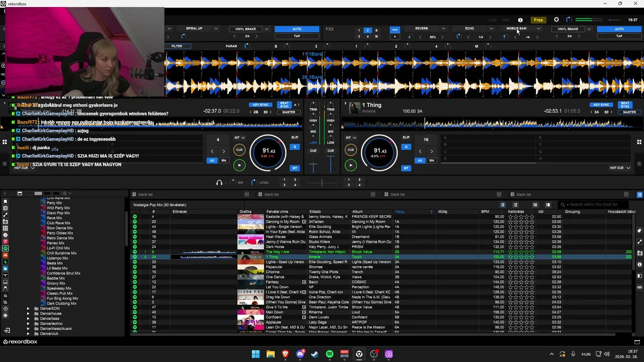Open the Windows Start menu
The height and width of the screenshot is (362, 644).
[x=256, y=354]
